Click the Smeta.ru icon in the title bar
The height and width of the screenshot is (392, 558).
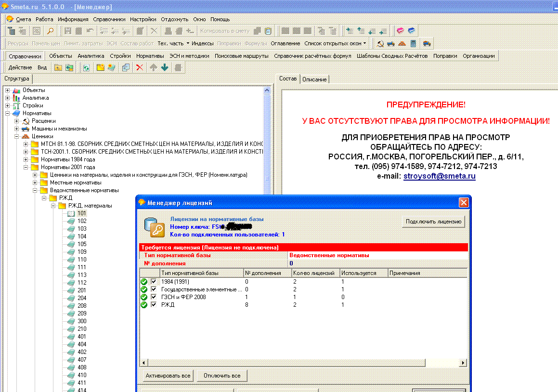5,6
